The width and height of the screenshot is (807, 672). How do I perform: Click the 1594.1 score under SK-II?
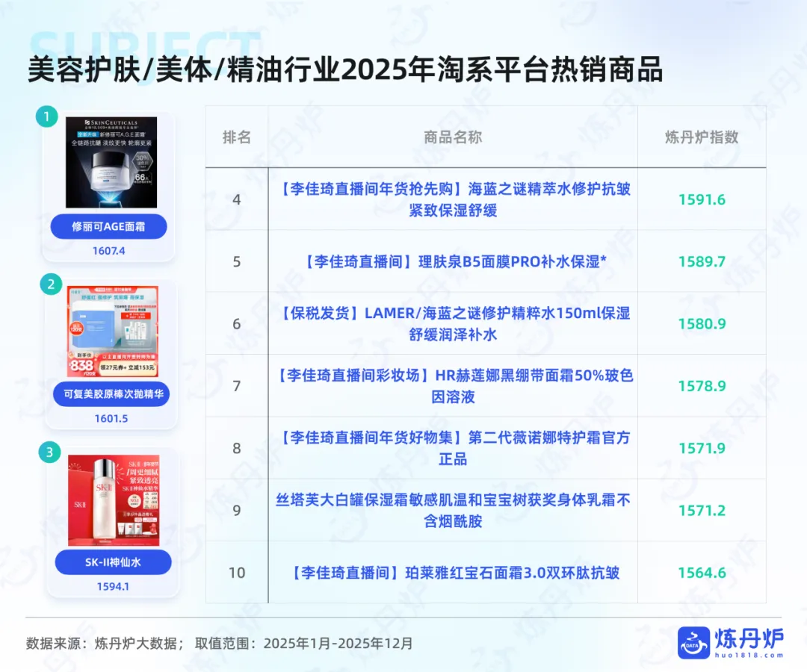[114, 587]
